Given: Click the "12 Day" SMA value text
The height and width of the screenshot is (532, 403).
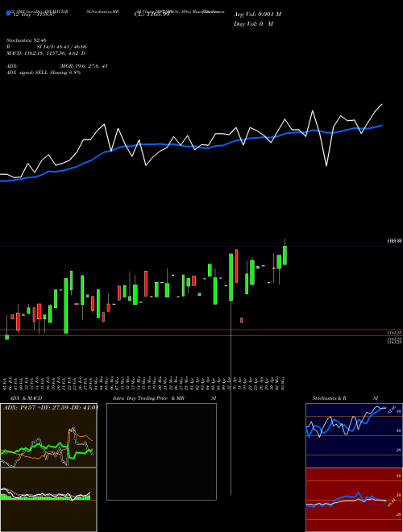Looking at the screenshot, I should click(x=33, y=15).
